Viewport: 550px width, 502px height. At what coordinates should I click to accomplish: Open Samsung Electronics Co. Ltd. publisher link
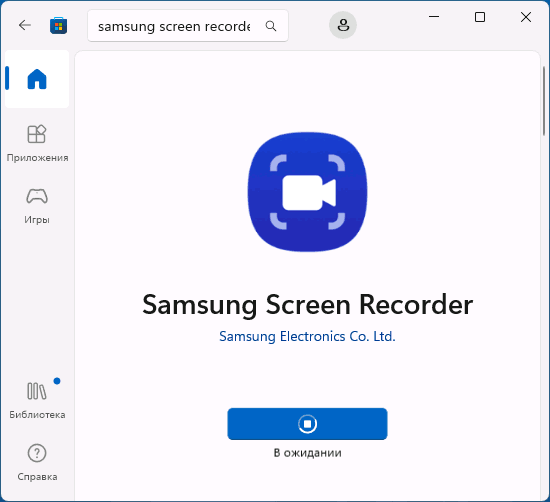click(x=307, y=336)
